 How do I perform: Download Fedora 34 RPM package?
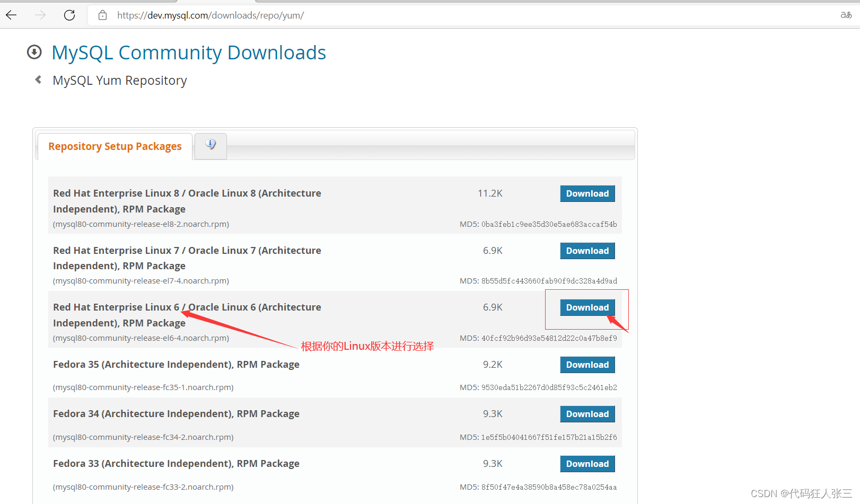coord(587,414)
